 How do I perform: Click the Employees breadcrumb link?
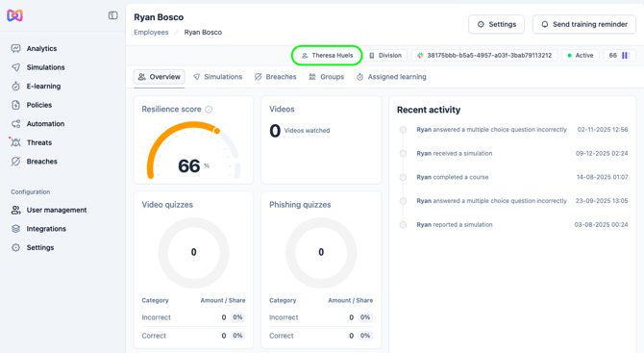[151, 33]
